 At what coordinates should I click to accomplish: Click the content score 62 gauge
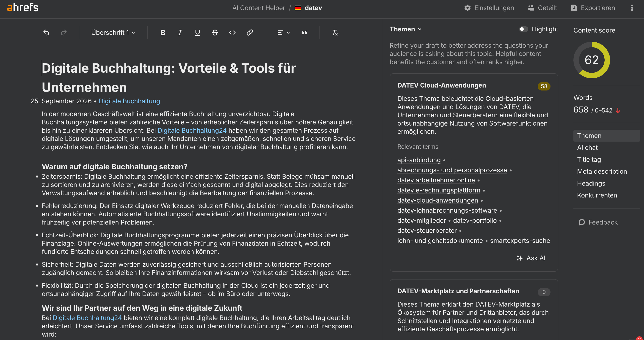[592, 60]
